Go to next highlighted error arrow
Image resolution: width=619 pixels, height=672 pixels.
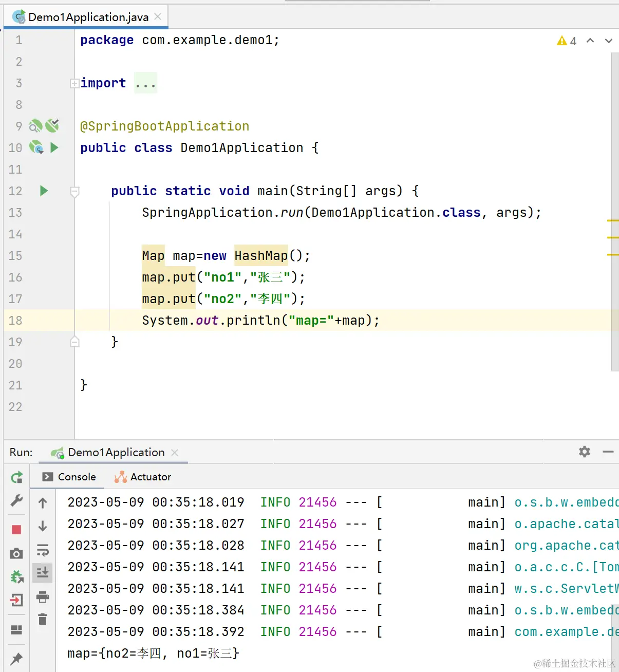609,41
